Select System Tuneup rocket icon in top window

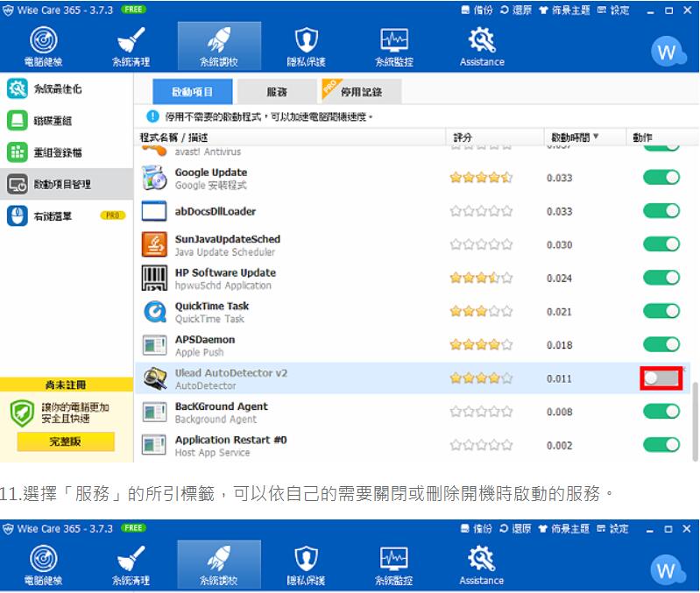(219, 46)
